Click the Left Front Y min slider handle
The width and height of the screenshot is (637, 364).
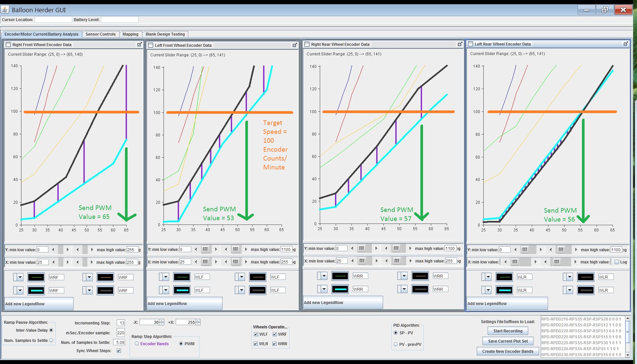[205, 249]
